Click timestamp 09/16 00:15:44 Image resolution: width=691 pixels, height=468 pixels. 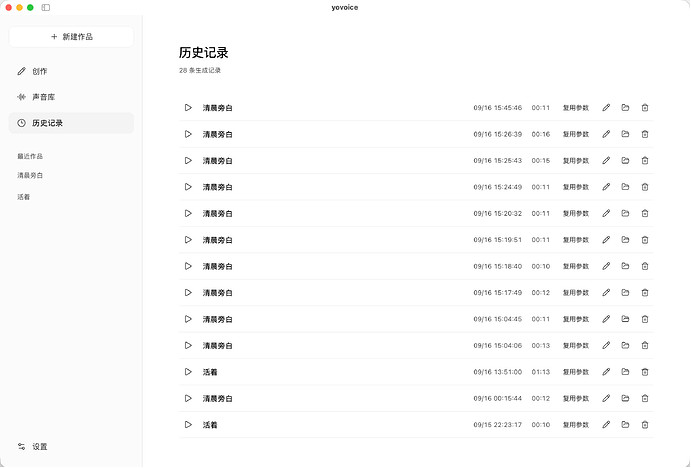498,399
